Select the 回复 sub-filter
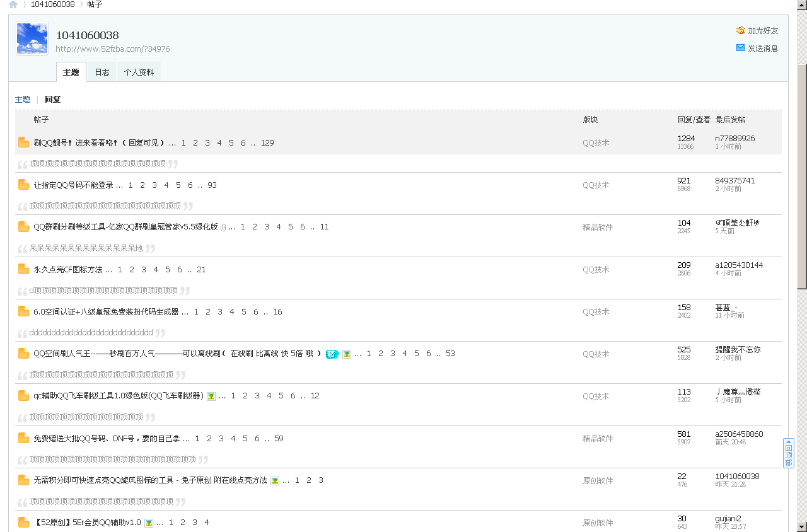The height and width of the screenshot is (532, 807). point(53,100)
